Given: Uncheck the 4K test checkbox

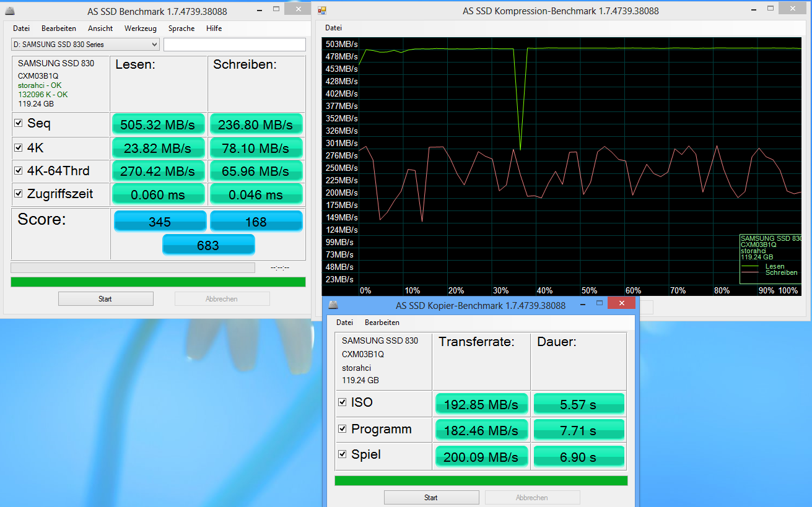Looking at the screenshot, I should click(x=19, y=148).
